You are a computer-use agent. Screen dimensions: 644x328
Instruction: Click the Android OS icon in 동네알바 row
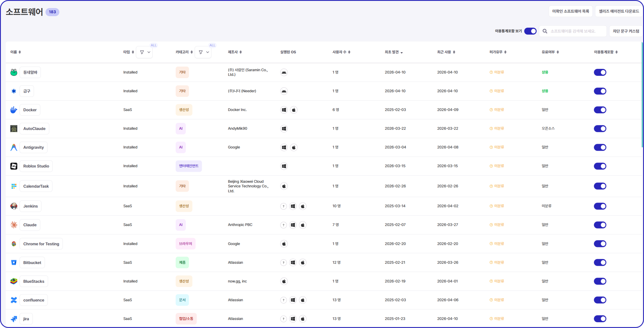284,72
